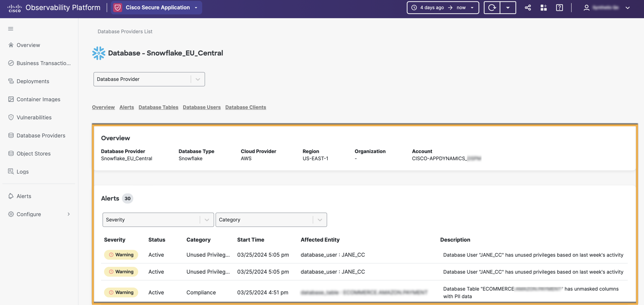Click the Object Stores sidebar icon
Screen dimensions: 644x305
click(x=11, y=153)
